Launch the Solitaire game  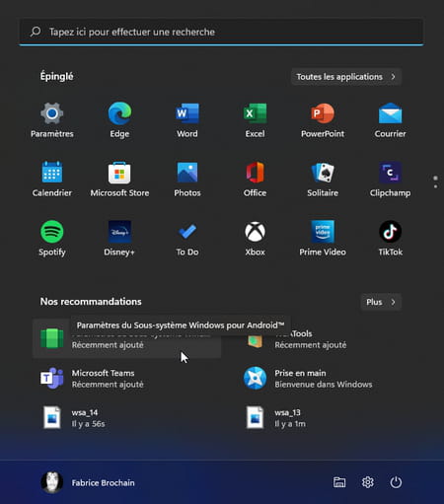[x=323, y=180]
